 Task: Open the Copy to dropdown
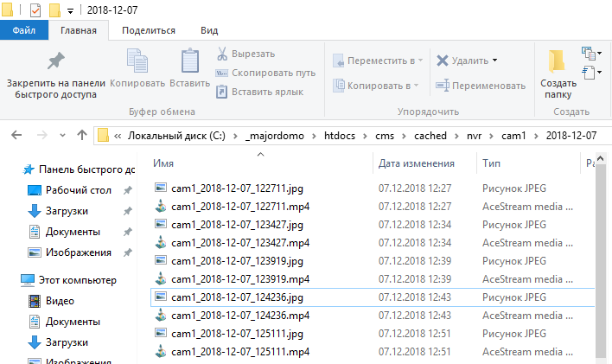378,86
